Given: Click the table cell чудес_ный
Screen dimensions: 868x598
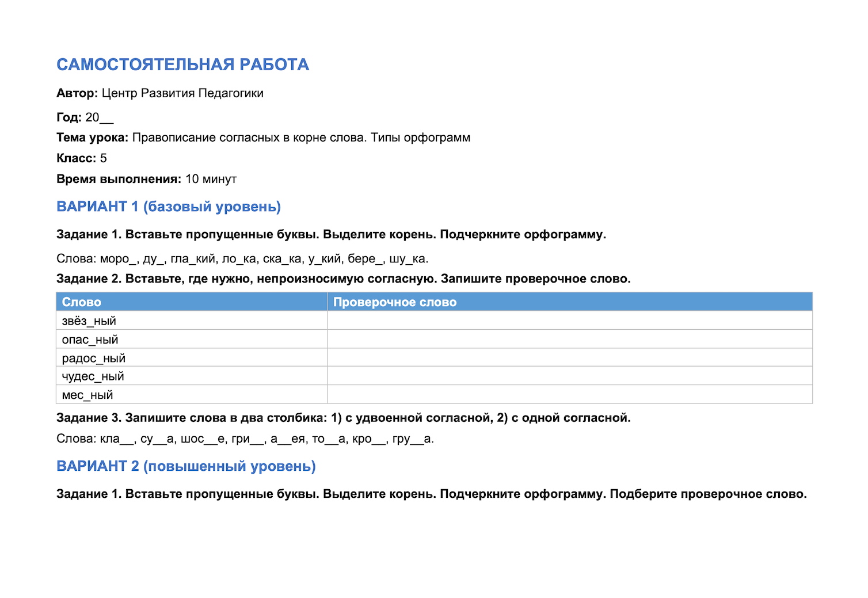Looking at the screenshot, I should tap(192, 376).
